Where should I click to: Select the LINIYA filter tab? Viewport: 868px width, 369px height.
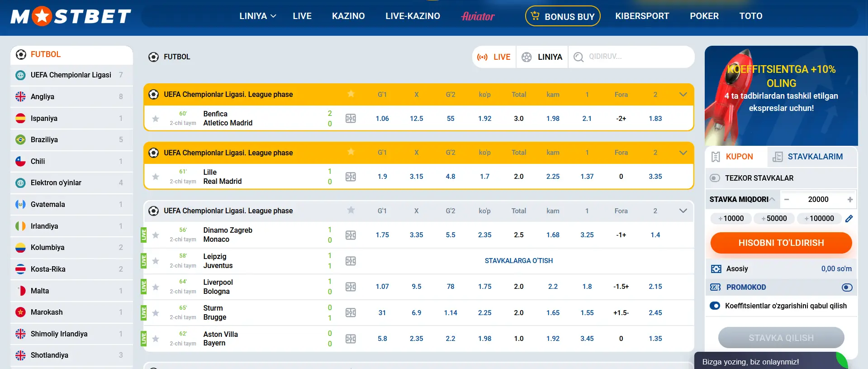click(542, 57)
